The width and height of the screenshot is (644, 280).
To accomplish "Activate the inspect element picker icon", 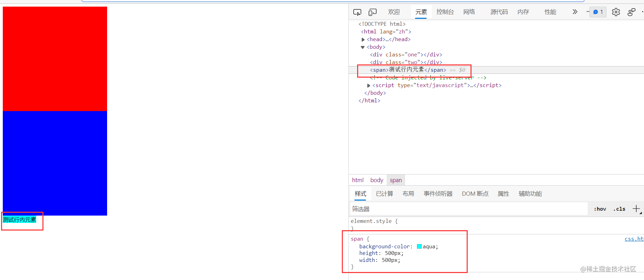I will [357, 12].
